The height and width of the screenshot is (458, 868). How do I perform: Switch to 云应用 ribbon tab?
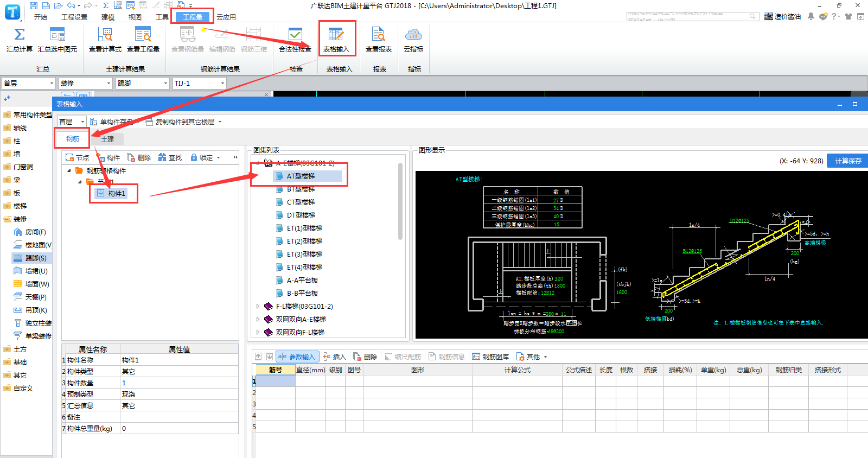click(226, 17)
